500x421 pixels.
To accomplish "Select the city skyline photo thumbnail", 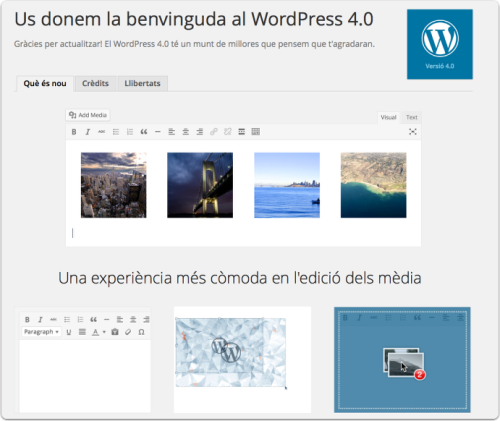I will (114, 185).
